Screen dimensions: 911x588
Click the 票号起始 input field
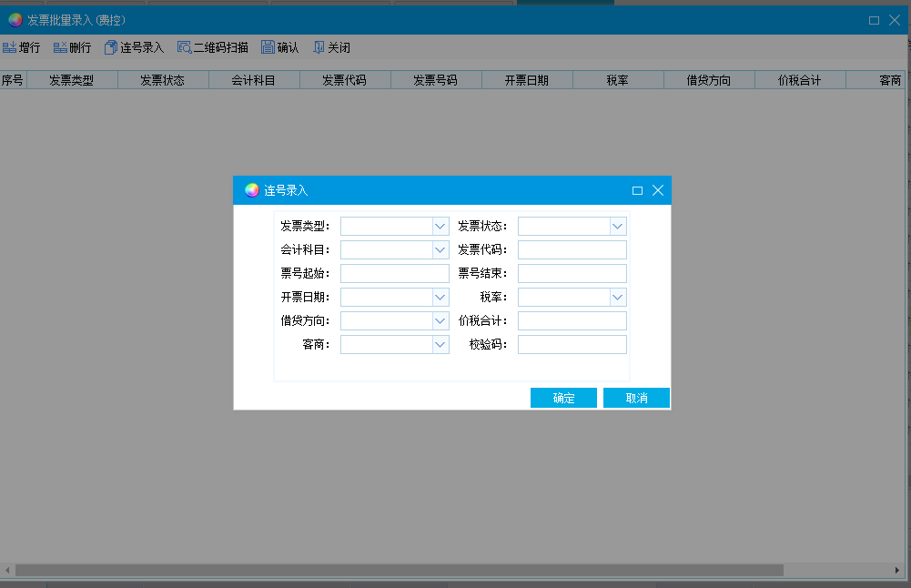394,273
